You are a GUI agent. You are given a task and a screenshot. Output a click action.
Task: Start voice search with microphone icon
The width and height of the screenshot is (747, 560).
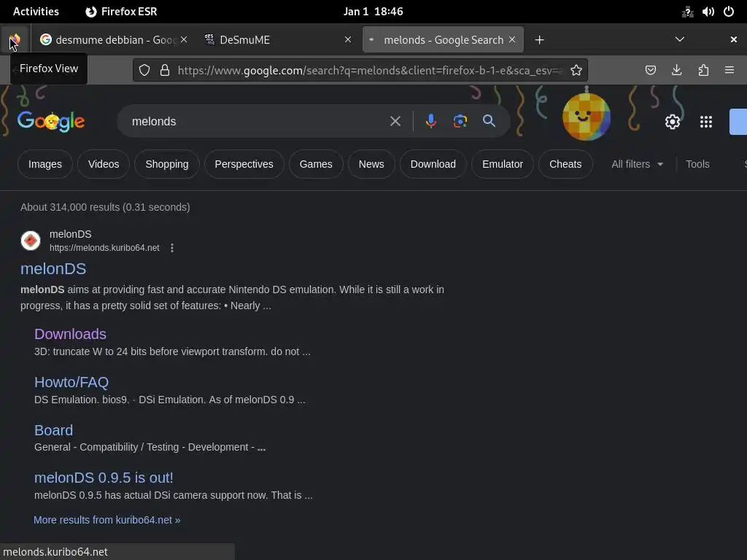[430, 122]
